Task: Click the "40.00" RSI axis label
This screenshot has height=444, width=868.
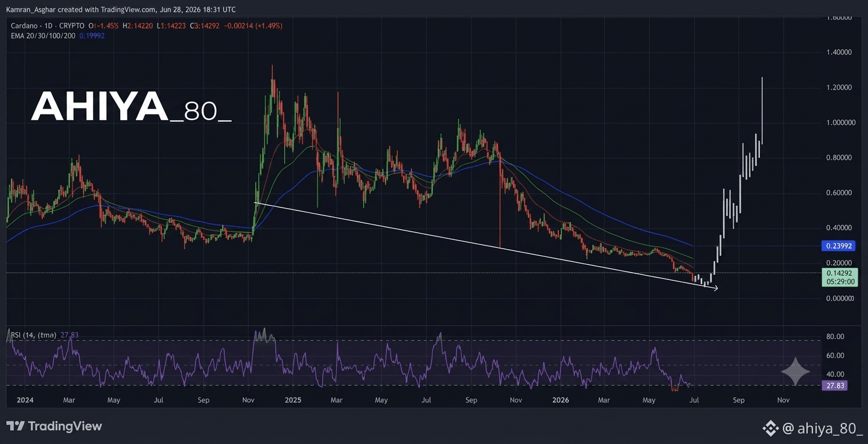Action: click(x=835, y=374)
